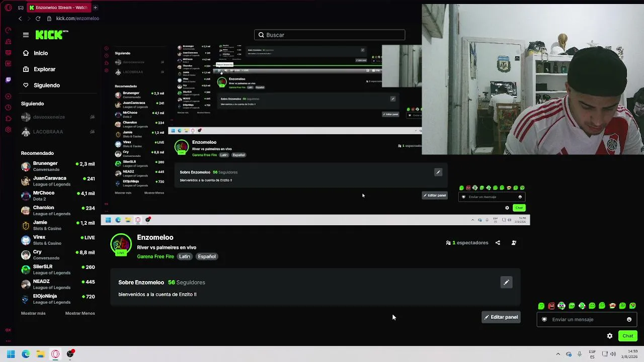Open File Explorer from the taskbar
This screenshot has height=362, width=644.
tap(40, 354)
